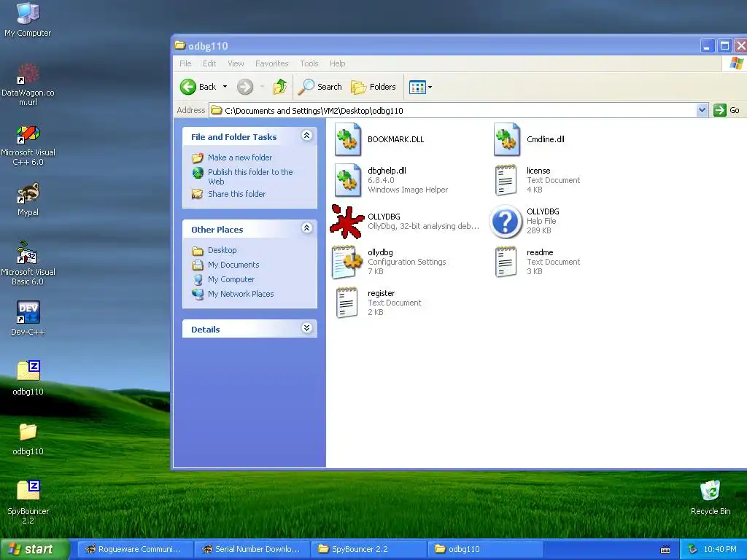Select the BOOKMARK.DLL file icon
747x560 pixels.
click(348, 139)
